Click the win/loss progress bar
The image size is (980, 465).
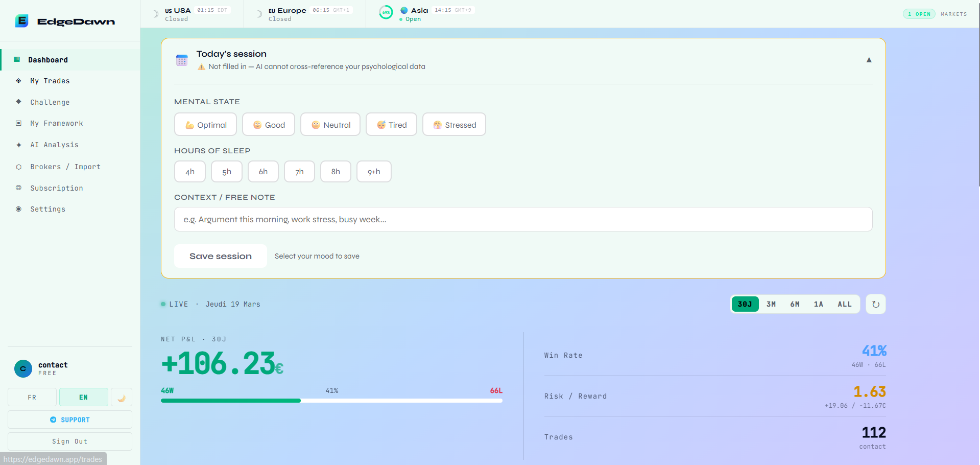click(331, 401)
